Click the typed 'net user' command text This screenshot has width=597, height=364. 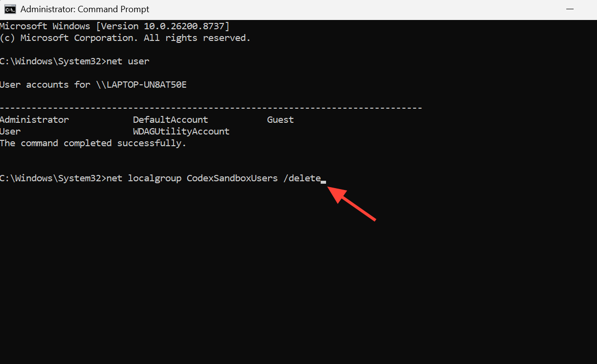(128, 61)
